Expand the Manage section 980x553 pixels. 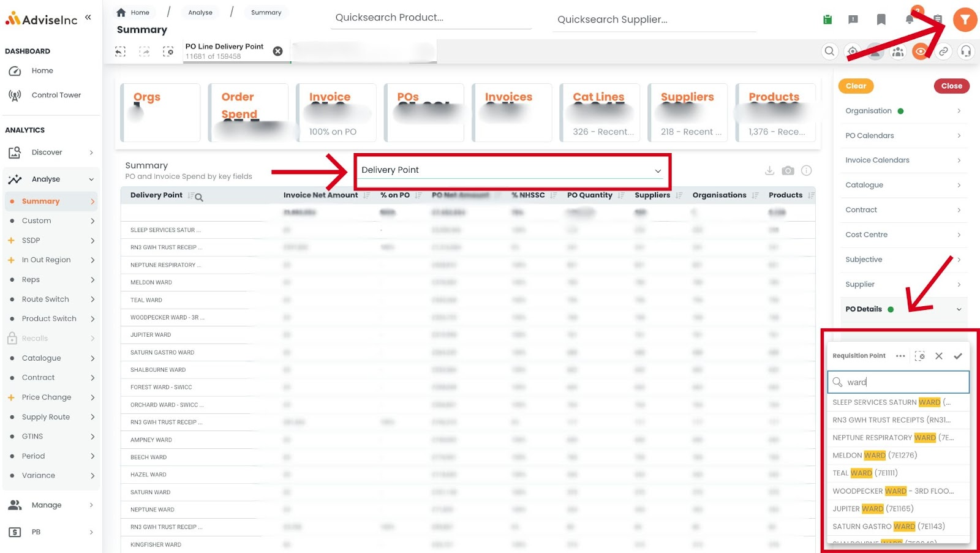click(x=51, y=505)
